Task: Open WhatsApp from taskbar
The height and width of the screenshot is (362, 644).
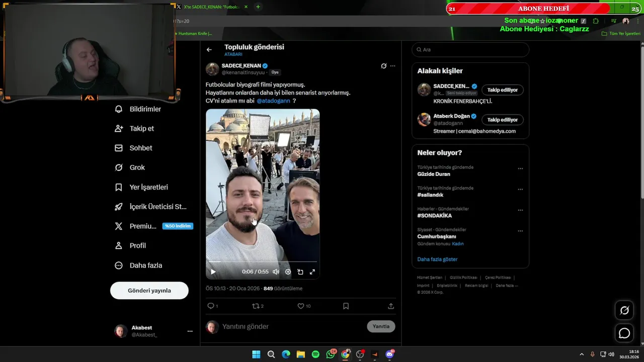Action: (331, 354)
